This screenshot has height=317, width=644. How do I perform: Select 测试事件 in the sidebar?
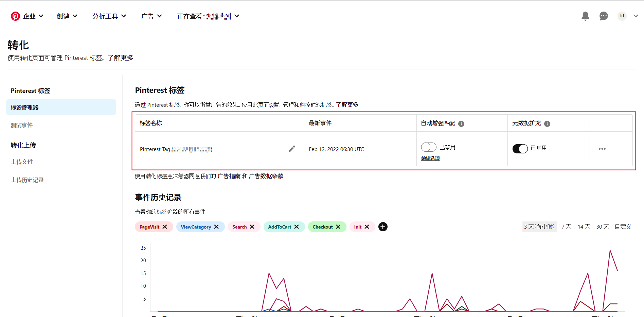click(x=22, y=125)
